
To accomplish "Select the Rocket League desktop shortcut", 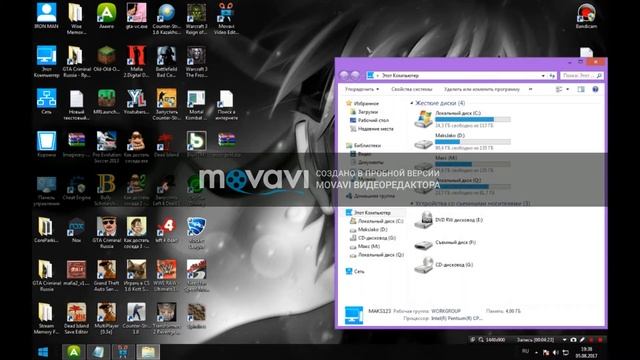I will [196, 233].
